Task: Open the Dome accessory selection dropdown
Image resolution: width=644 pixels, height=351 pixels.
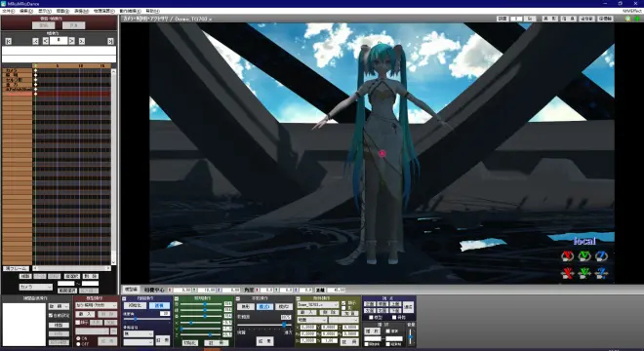Action: [x=318, y=305]
